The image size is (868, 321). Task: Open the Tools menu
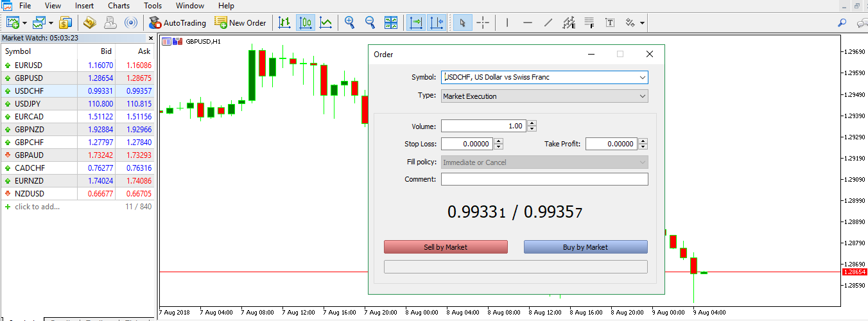(153, 6)
